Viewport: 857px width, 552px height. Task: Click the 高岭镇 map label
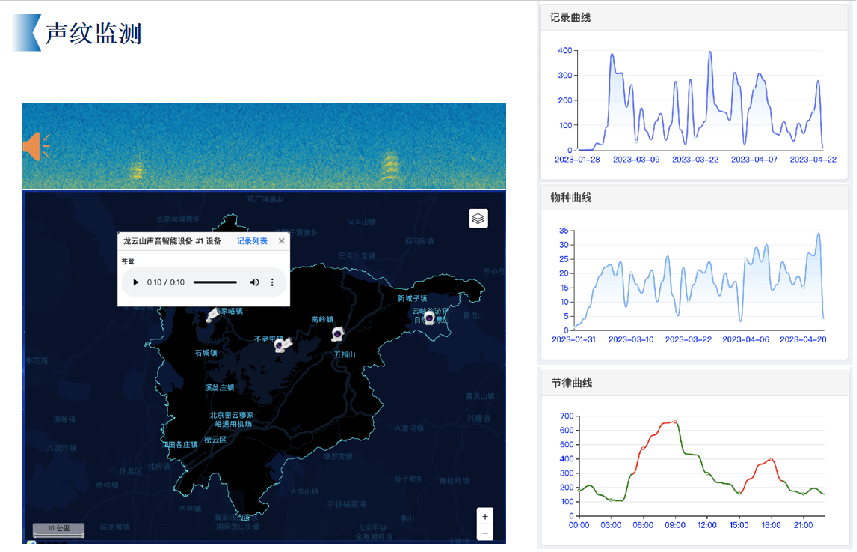(x=322, y=319)
